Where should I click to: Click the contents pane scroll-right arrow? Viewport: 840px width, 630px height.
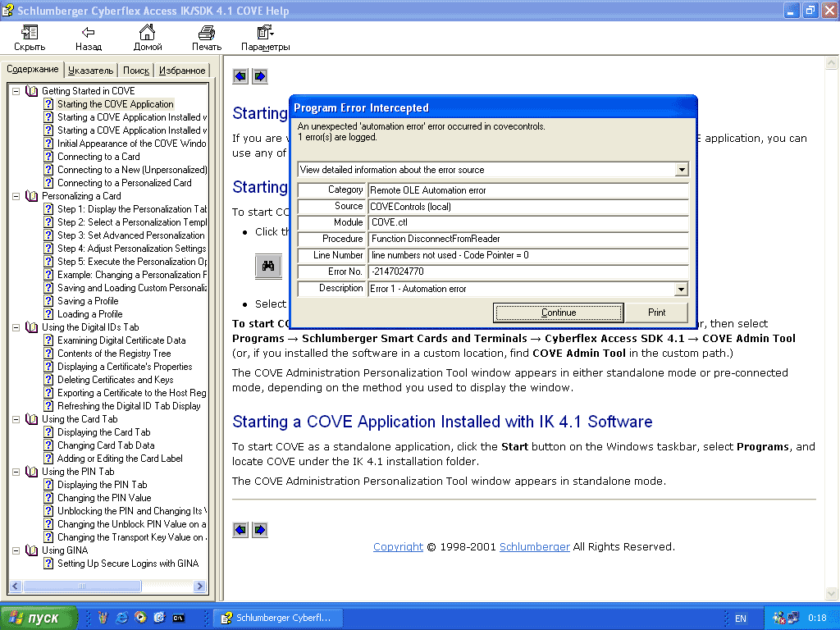pos(200,586)
